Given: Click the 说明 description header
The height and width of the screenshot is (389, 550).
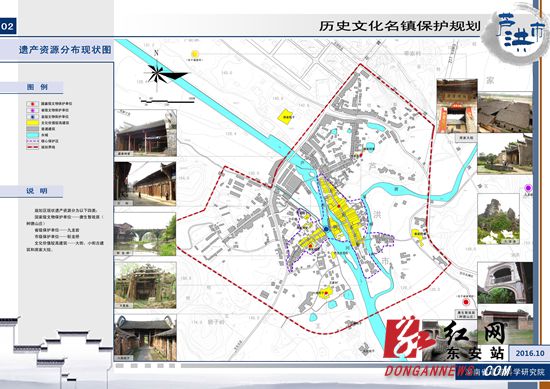Looking at the screenshot, I should (36, 191).
